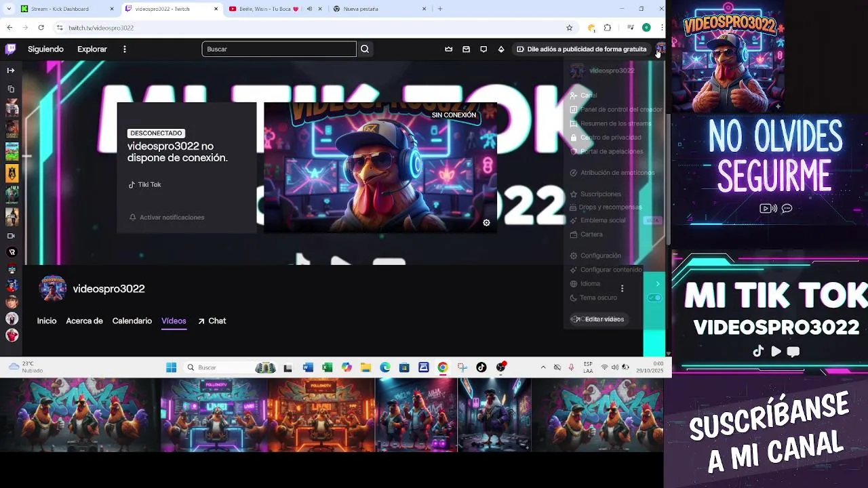Mute the YouTube tab via speaker icon
This screenshot has width=868, height=488.
pyautogui.click(x=309, y=9)
